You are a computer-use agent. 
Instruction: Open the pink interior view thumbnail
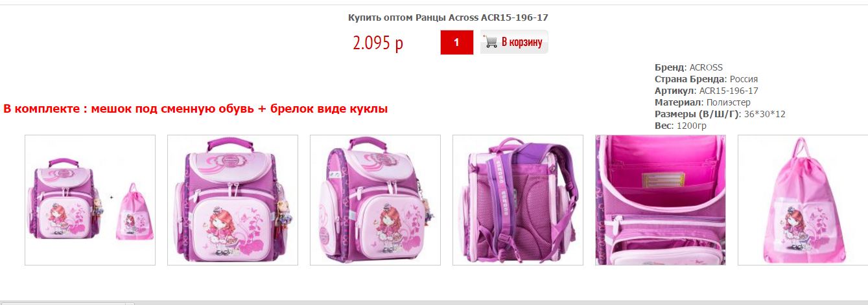click(x=661, y=200)
